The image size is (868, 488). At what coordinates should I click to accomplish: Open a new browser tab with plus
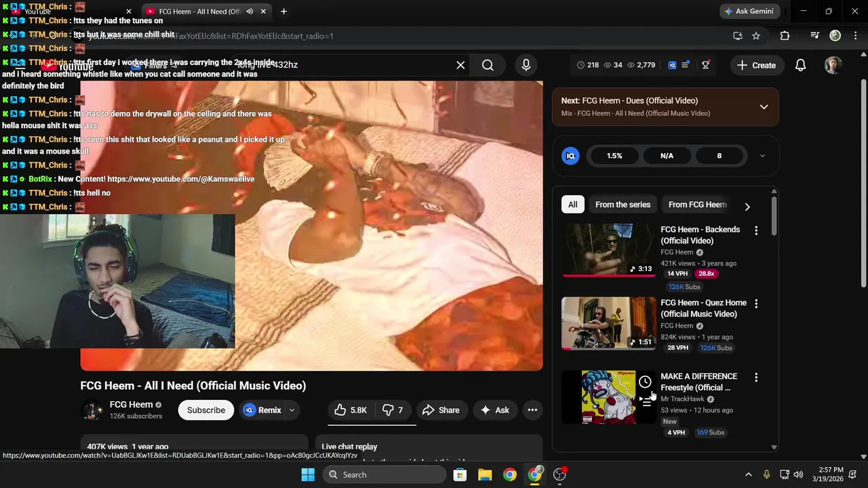(x=283, y=12)
